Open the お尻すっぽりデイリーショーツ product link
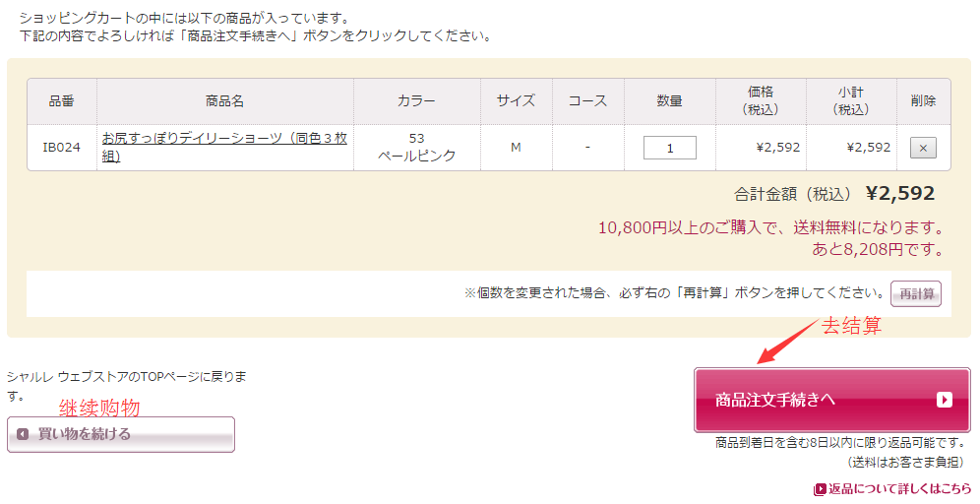Screen dimensions: 980x504 [x=224, y=147]
